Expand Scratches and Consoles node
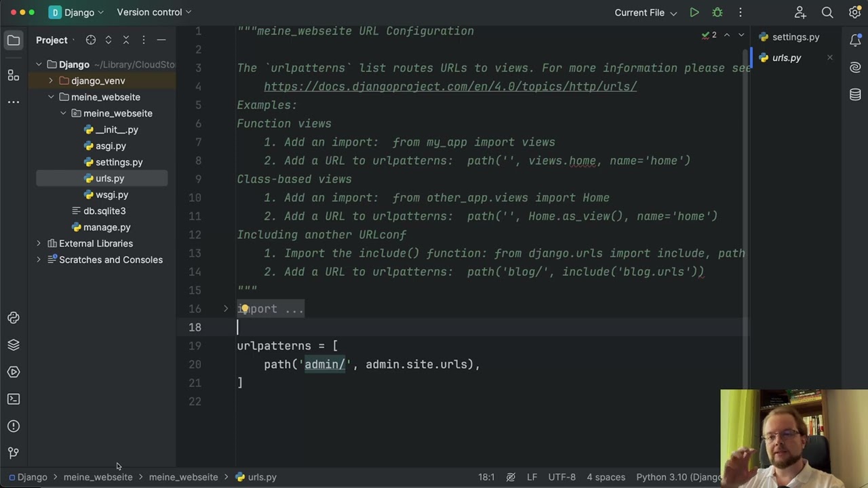This screenshot has width=868, height=488. point(39,260)
